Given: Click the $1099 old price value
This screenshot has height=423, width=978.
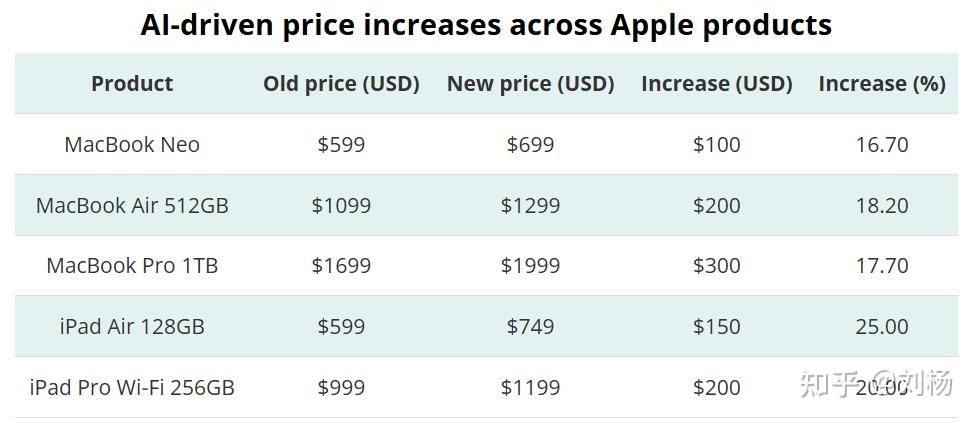Looking at the screenshot, I should 341,205.
